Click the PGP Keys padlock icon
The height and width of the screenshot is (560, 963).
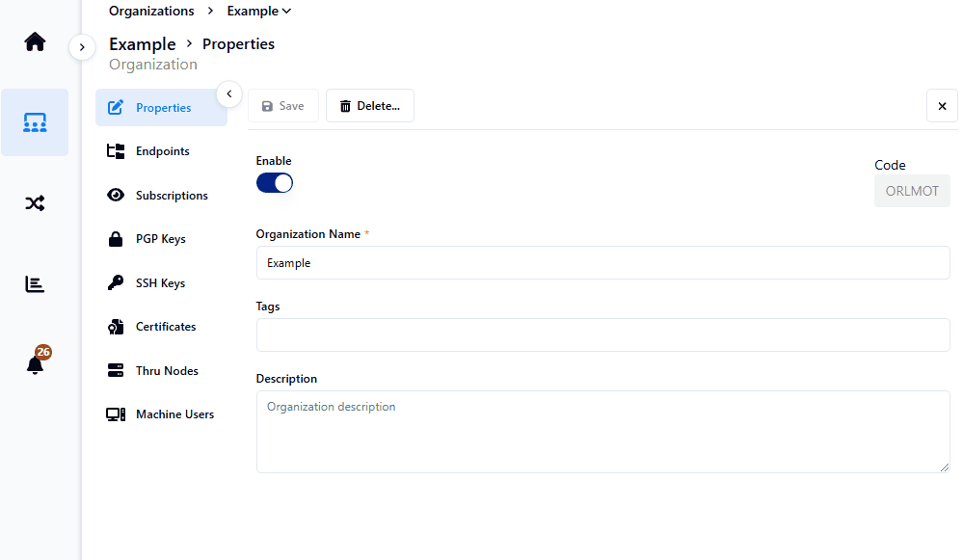click(116, 239)
